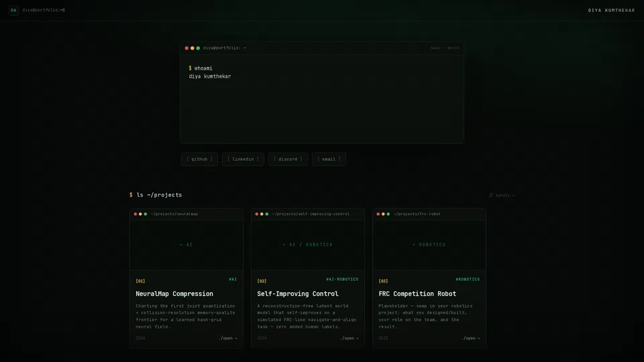Click the DK logo badge
The image size is (644, 362).
(x=13, y=10)
